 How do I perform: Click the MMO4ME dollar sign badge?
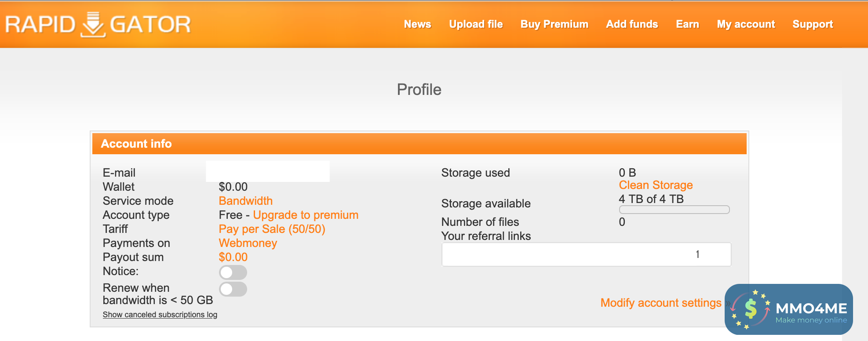point(751,309)
